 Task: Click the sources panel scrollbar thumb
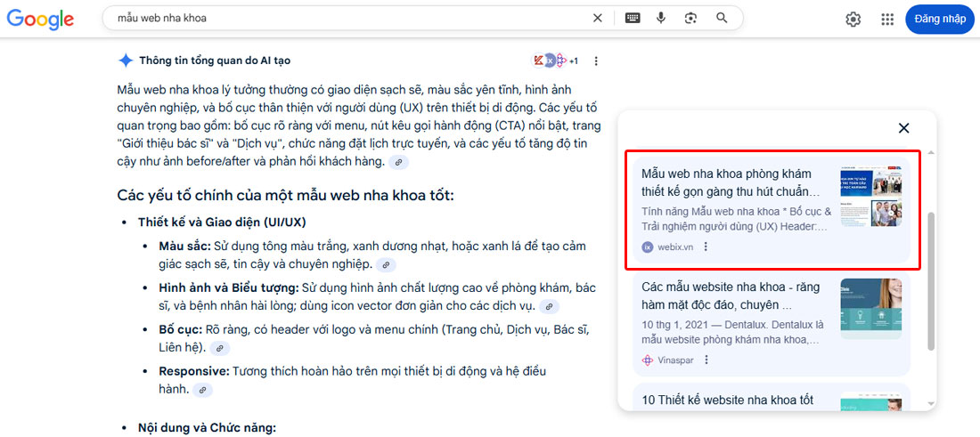931,281
